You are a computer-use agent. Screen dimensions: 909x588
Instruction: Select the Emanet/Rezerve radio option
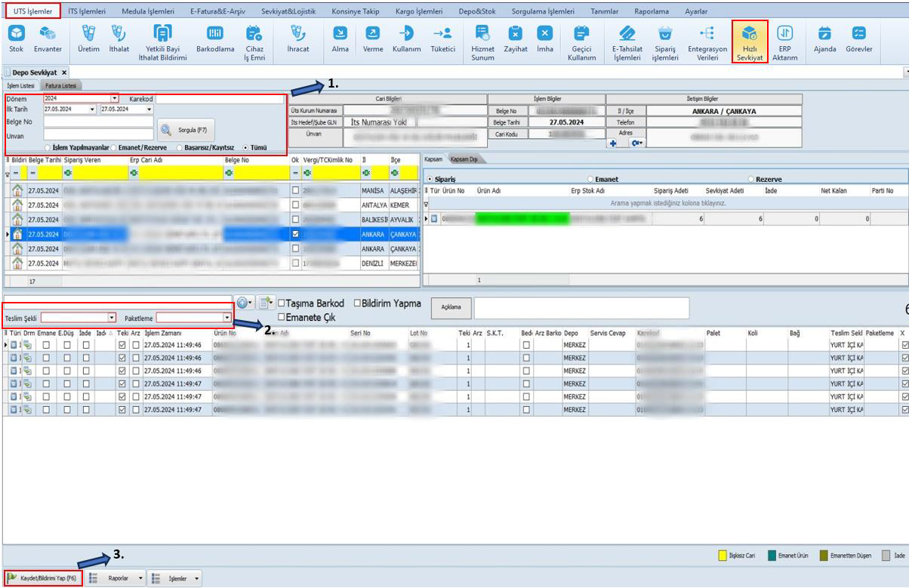[x=112, y=148]
